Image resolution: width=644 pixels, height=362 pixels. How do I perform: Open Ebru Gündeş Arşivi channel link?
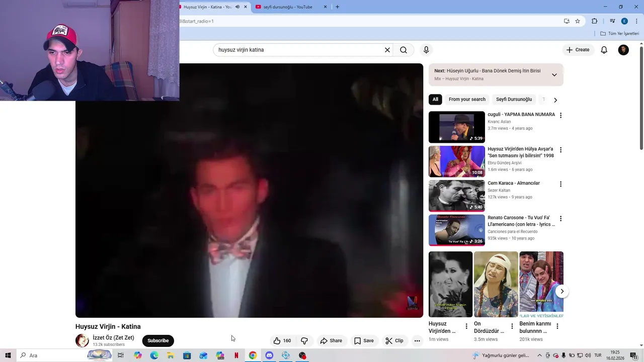coord(505,163)
